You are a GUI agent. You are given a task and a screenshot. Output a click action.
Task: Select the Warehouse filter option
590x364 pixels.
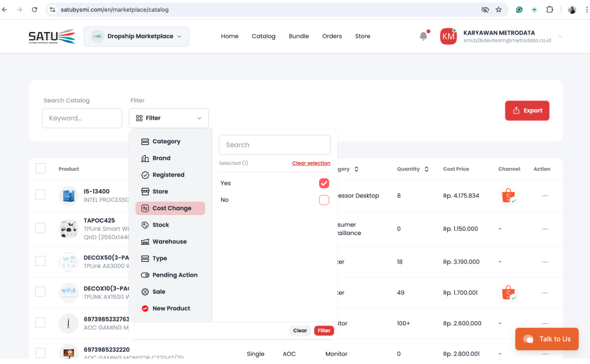169,242
